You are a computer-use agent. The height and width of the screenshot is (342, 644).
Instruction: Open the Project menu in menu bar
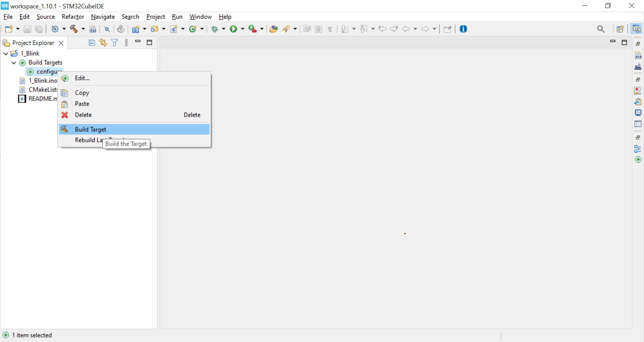(x=155, y=17)
